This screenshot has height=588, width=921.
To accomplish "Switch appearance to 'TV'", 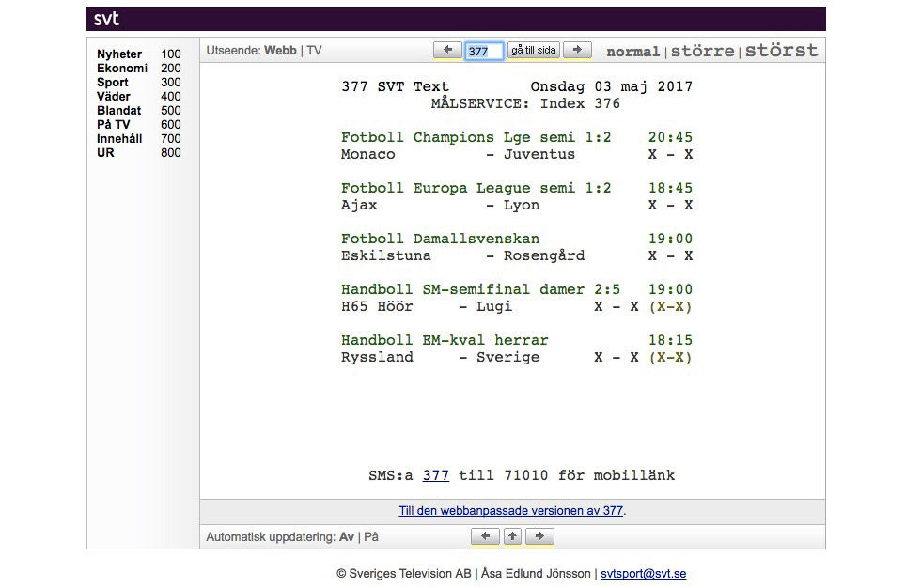I will [x=314, y=51].
